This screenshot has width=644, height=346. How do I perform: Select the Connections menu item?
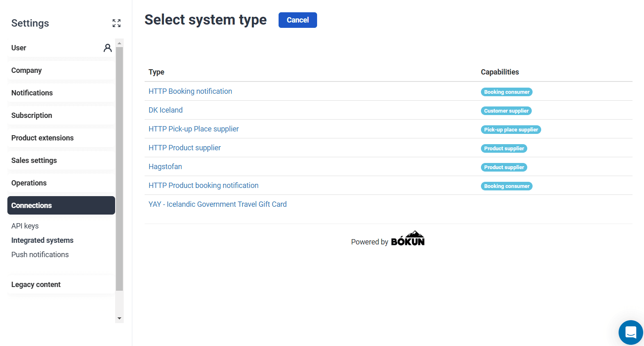click(61, 206)
